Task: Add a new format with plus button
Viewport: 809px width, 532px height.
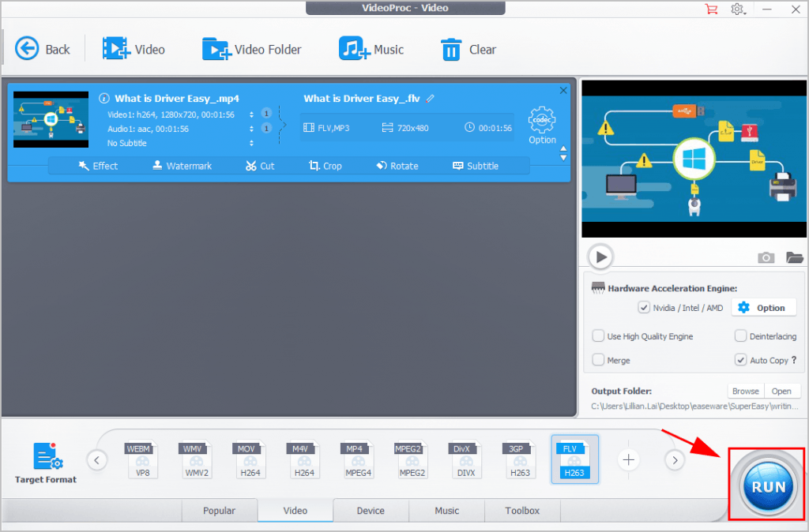Action: click(628, 460)
